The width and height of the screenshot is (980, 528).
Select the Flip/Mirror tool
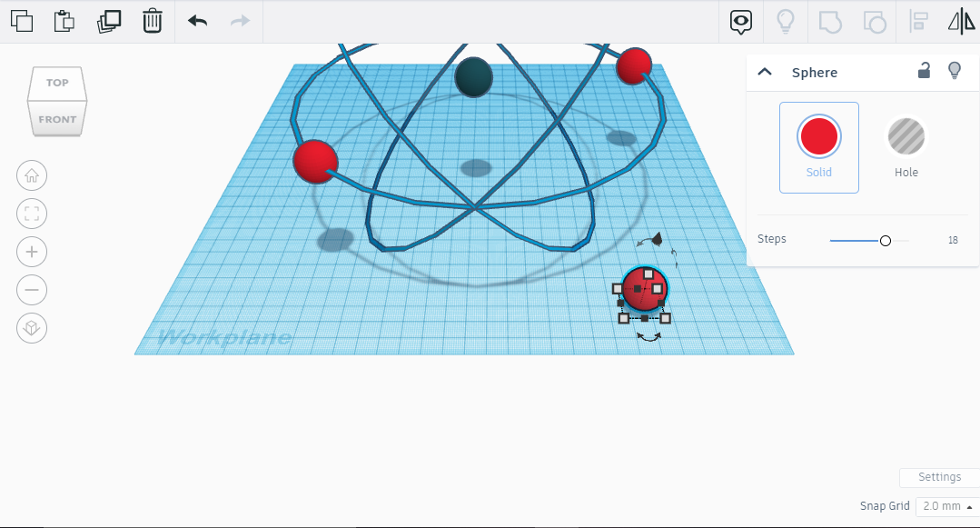click(x=961, y=20)
